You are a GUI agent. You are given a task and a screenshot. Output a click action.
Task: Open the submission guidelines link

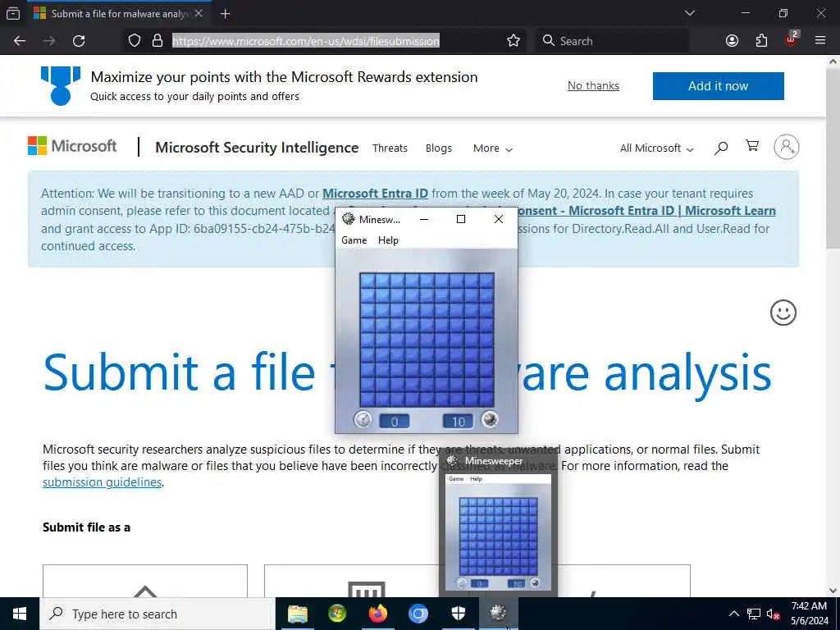point(103,482)
